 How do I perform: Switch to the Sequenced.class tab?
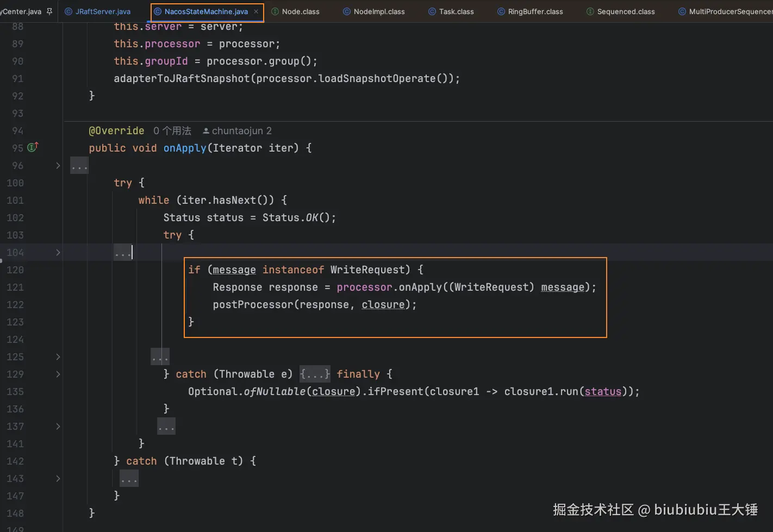621,11
